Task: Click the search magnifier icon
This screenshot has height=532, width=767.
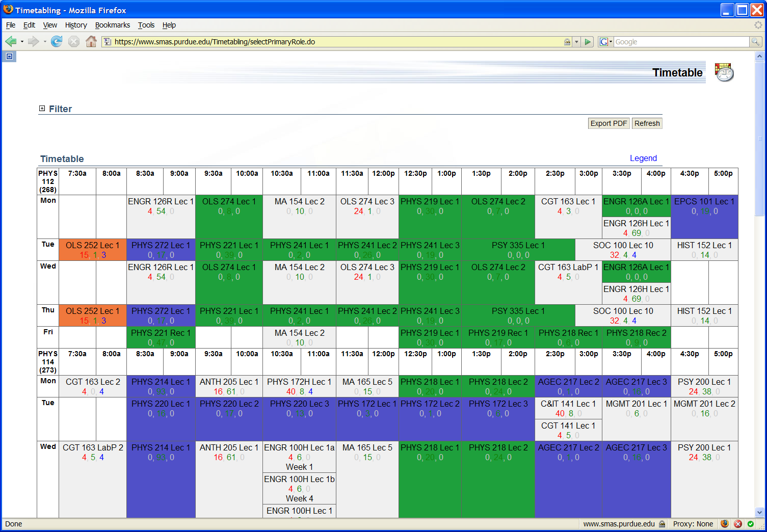Action: (x=756, y=42)
